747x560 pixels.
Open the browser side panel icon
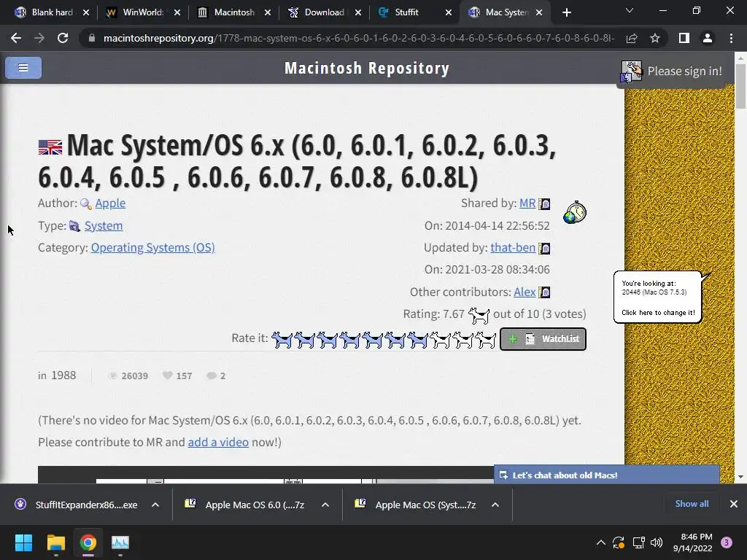point(684,38)
